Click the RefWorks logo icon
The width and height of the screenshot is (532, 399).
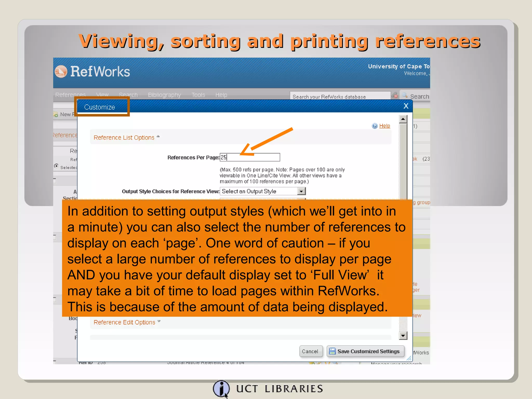(61, 71)
